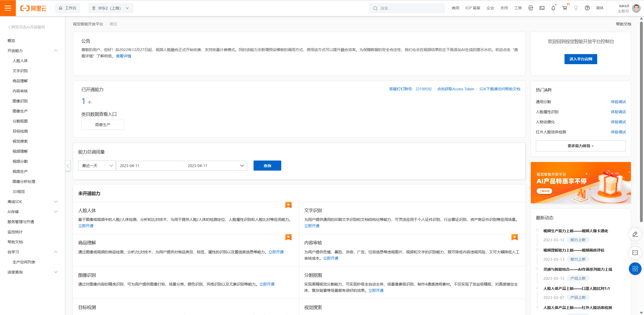This screenshot has width=644, height=315.
Task: Open the Cloud Shell terminal icon
Action: click(x=542, y=8)
